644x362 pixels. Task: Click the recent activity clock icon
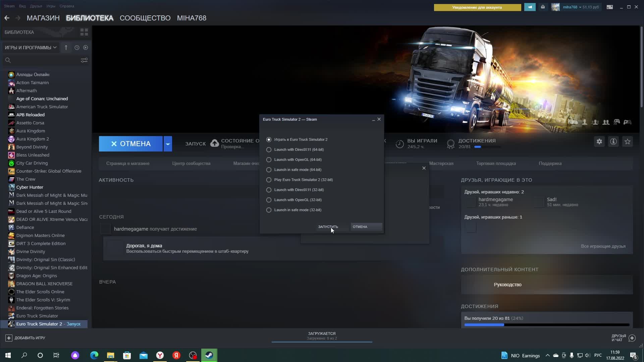pyautogui.click(x=77, y=48)
